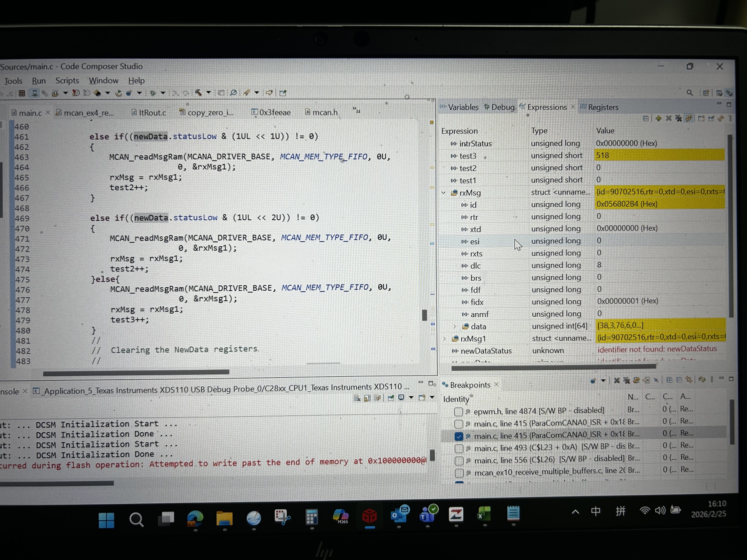Open new breakpoint type dropdown arrow
The height and width of the screenshot is (560, 747).
pyautogui.click(x=603, y=380)
